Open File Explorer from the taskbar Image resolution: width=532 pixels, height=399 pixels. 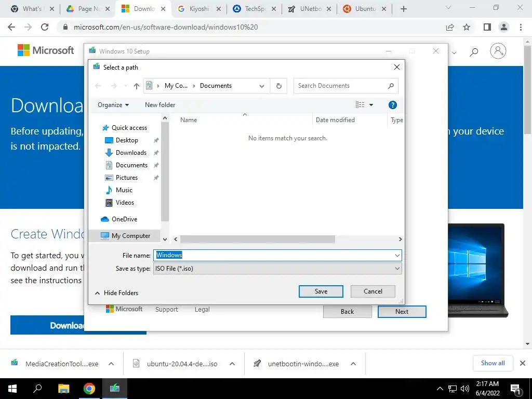coord(63,389)
